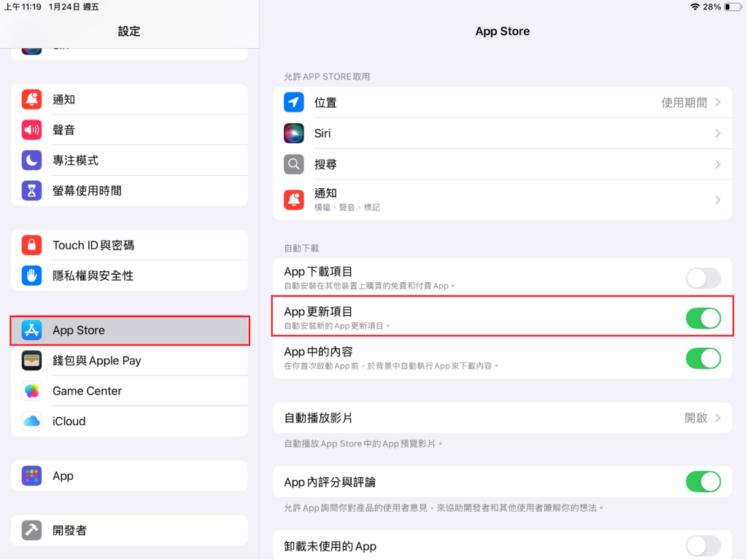Turn off the App中的內容 toggle

[x=703, y=359]
